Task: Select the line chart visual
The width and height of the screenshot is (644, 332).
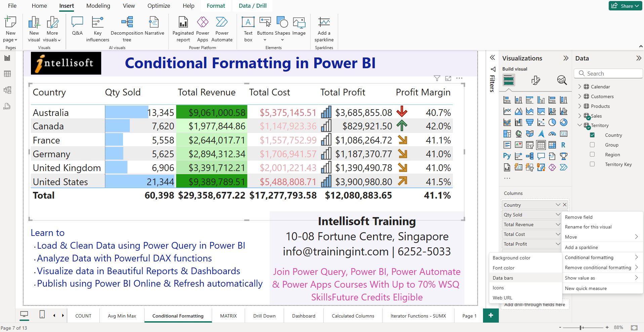Action: coord(507,111)
